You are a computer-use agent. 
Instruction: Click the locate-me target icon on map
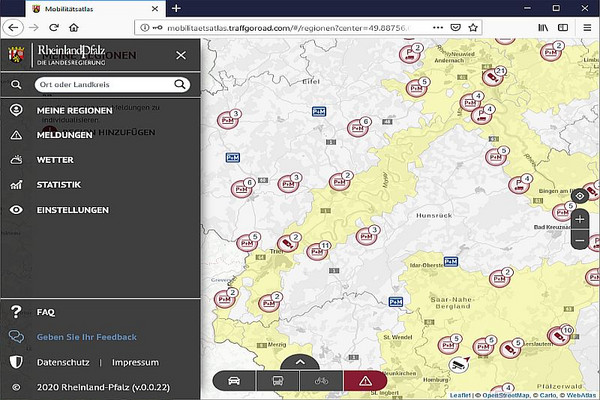580,196
